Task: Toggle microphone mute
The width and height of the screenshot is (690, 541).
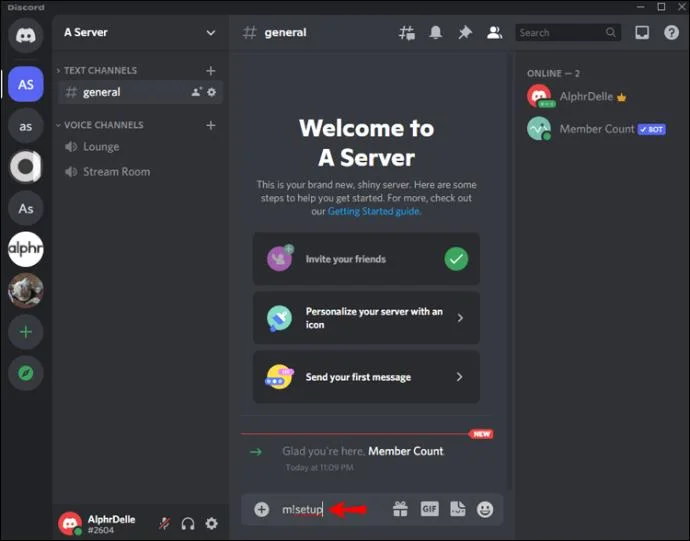Action: pos(165,523)
